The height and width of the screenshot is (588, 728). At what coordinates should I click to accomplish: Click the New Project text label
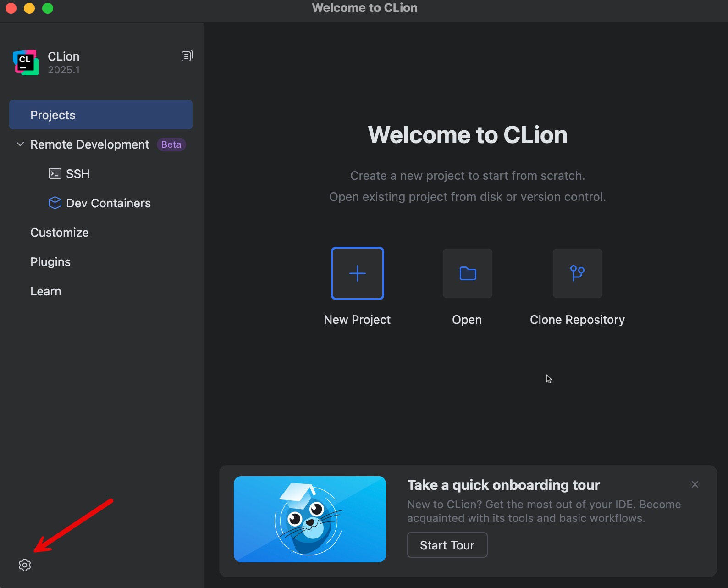[357, 320]
